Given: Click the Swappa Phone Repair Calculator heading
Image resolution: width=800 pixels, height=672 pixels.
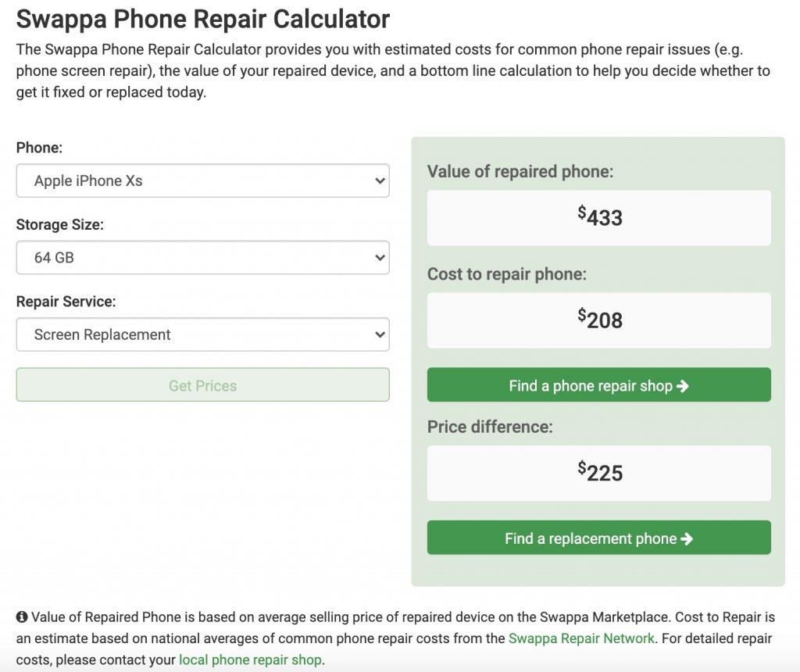Looking at the screenshot, I should point(202,20).
